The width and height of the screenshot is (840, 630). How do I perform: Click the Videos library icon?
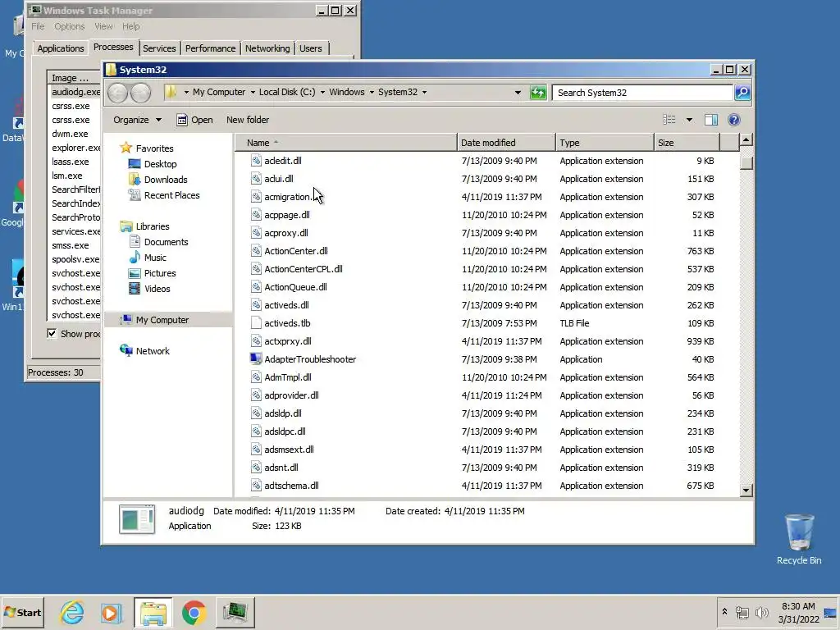pos(135,289)
